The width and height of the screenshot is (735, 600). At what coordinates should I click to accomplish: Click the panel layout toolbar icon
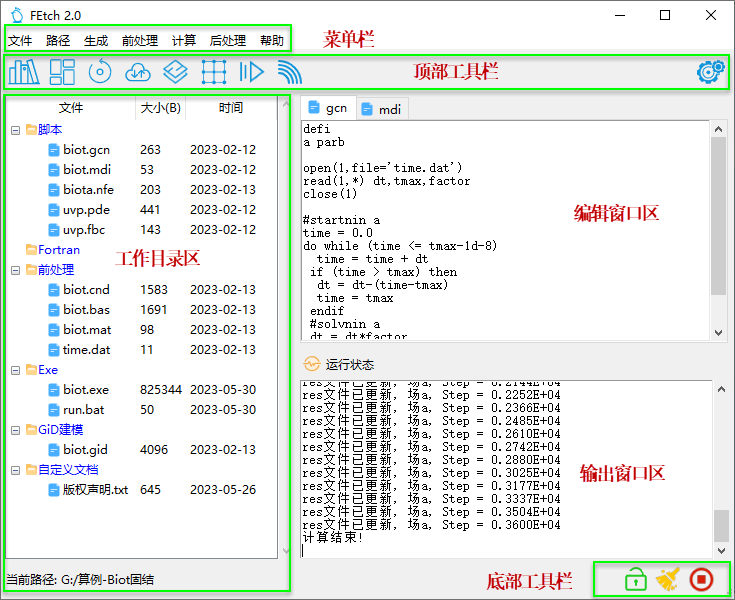pyautogui.click(x=62, y=72)
